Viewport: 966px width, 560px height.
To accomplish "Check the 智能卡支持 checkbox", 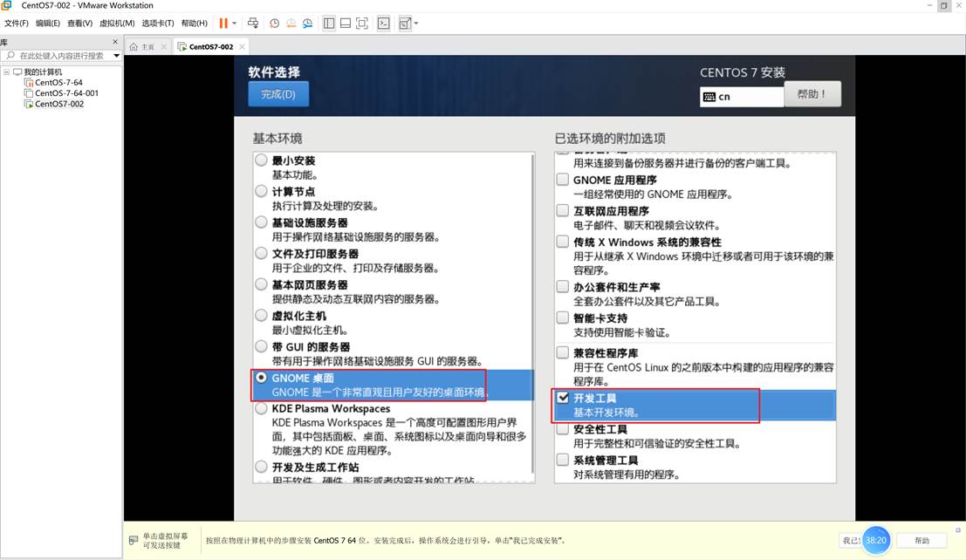I will 563,318.
